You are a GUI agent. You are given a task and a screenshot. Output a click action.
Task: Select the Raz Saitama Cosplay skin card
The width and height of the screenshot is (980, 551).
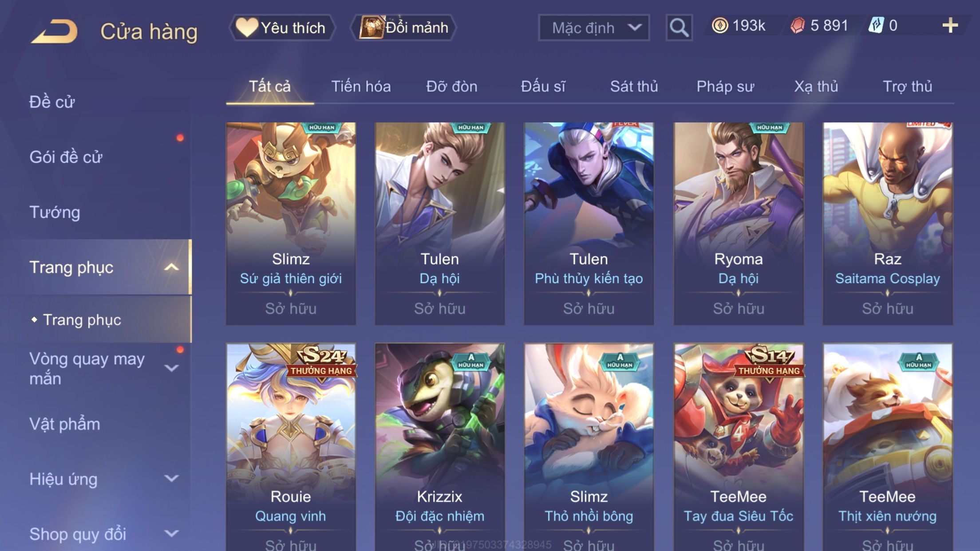point(888,224)
